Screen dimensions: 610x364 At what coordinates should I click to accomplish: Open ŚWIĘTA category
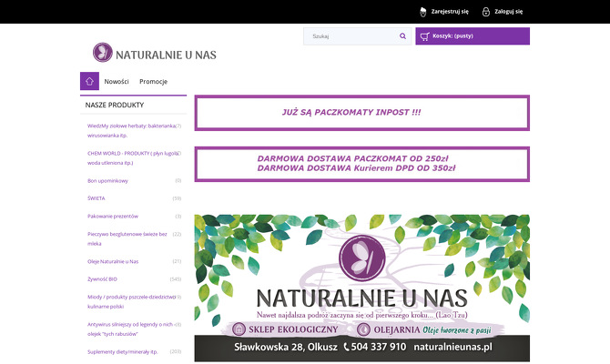pos(97,198)
